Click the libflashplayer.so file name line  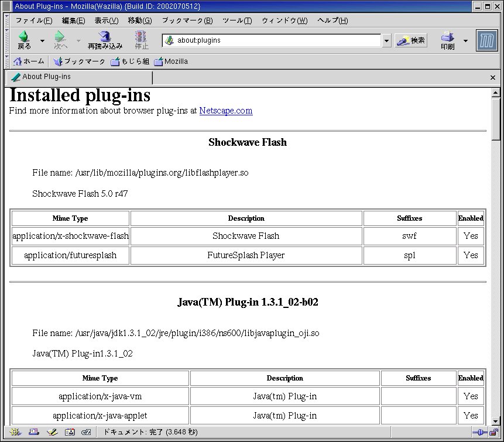pos(140,173)
